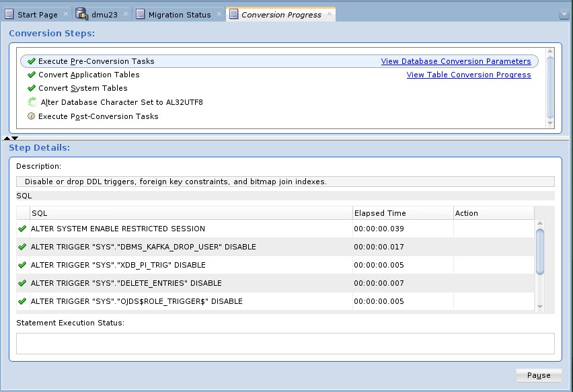Click the Statement Execution Status text box

tap(285, 344)
